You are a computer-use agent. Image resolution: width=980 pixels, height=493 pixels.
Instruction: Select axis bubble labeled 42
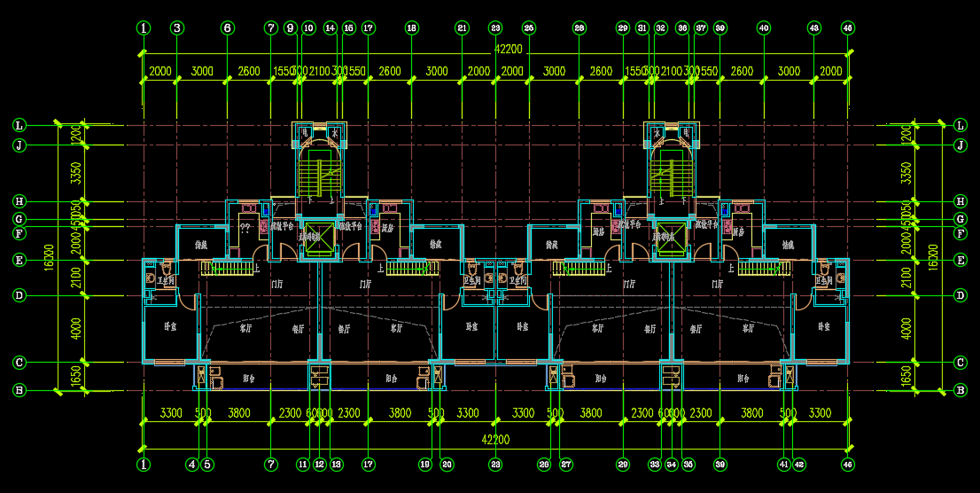(x=799, y=465)
